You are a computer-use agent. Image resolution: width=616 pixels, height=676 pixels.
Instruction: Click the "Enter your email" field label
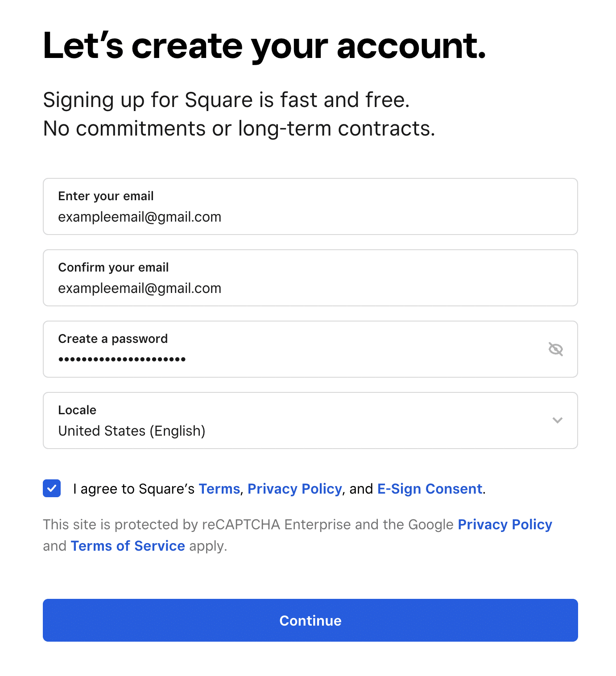point(106,196)
